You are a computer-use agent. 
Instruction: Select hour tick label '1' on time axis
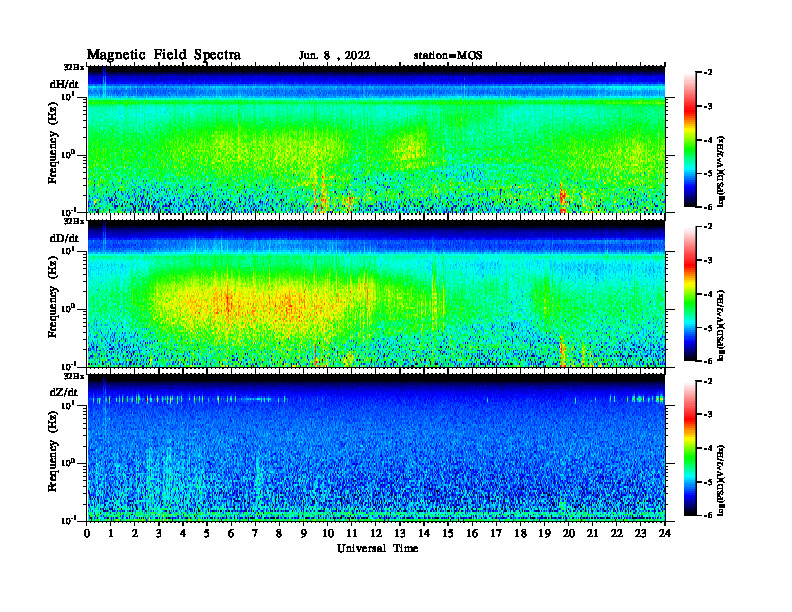[x=111, y=534]
